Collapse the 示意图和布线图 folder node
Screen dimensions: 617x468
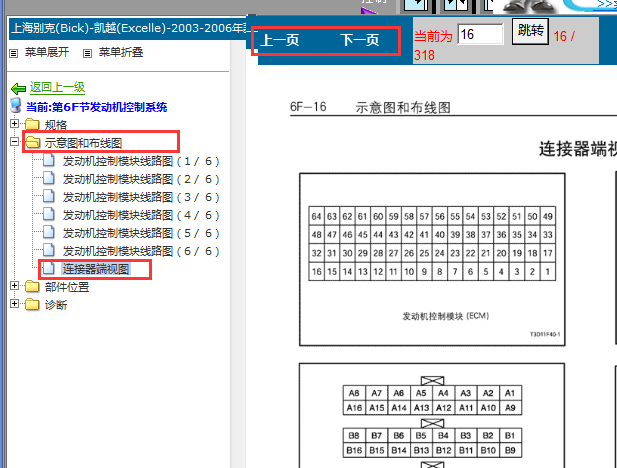(15, 142)
